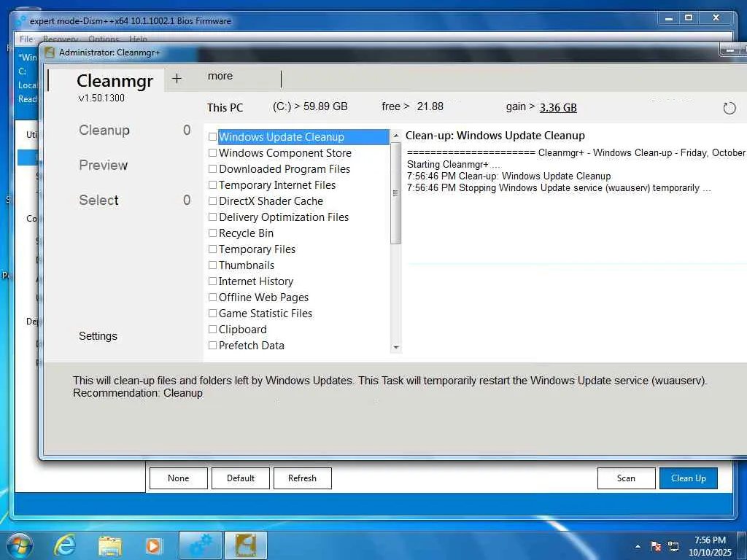Open the Start menu orb
This screenshot has height=560, width=747.
click(20, 545)
